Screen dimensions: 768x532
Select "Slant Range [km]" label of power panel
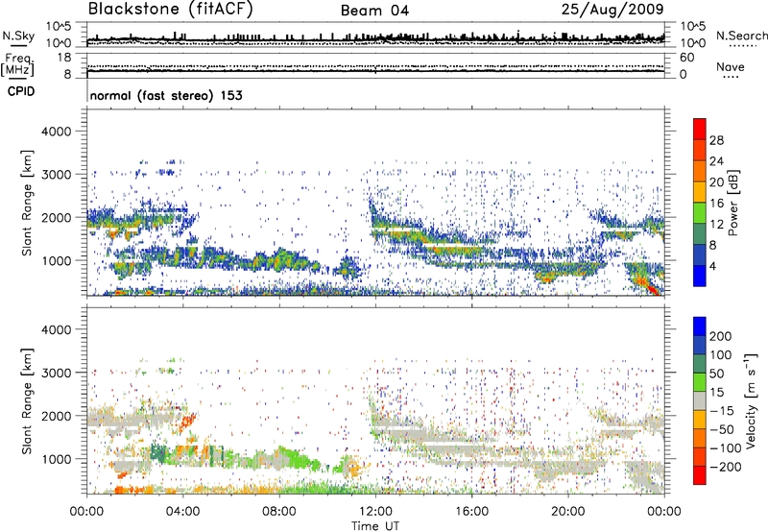click(x=27, y=203)
